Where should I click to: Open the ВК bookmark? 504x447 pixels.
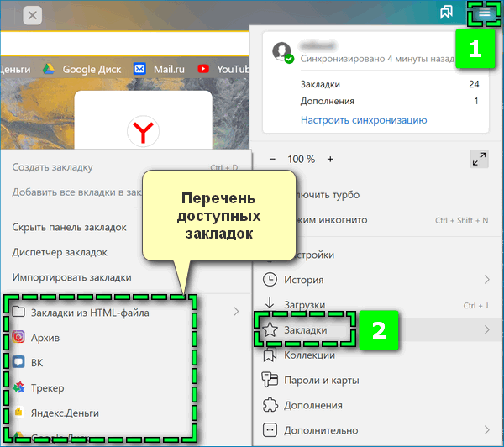click(126, 363)
